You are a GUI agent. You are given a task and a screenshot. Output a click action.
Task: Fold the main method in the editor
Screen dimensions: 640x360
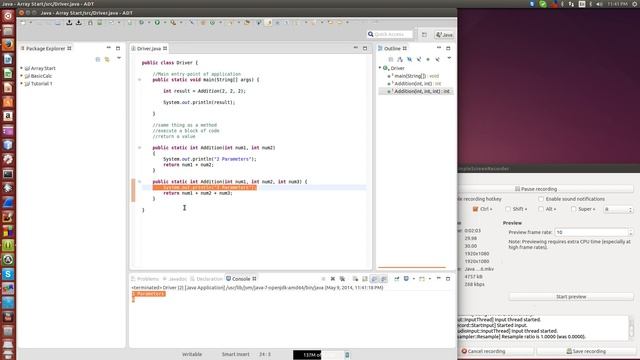click(140, 80)
